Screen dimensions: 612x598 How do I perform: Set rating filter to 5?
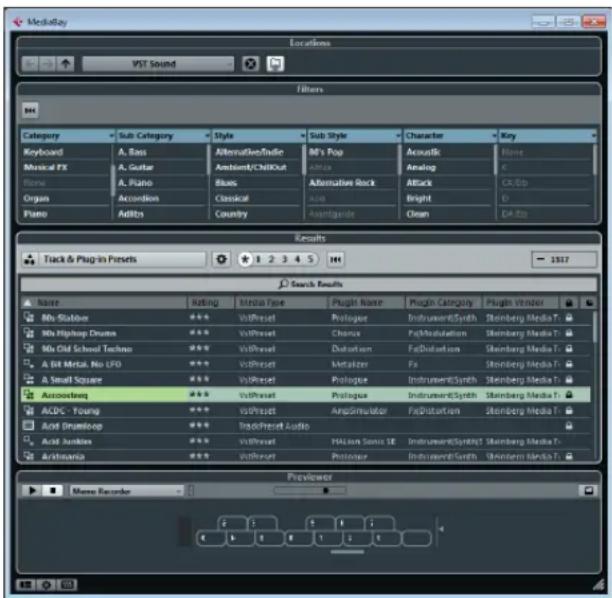(x=310, y=259)
